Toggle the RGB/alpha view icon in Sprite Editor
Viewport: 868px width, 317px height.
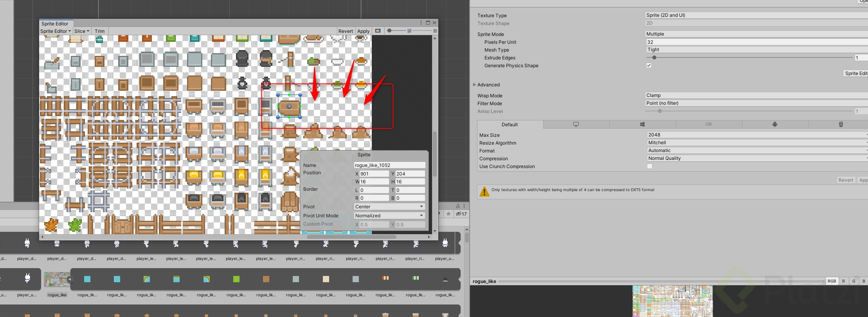point(378,31)
